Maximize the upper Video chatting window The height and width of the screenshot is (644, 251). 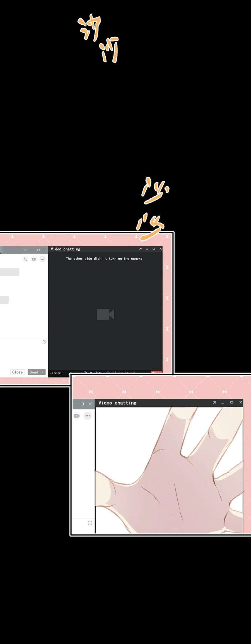pyautogui.click(x=154, y=249)
